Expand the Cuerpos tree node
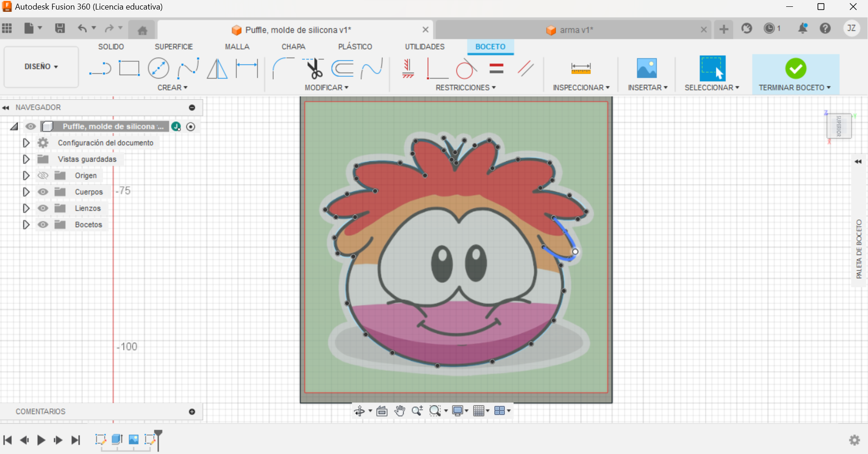 (x=26, y=192)
